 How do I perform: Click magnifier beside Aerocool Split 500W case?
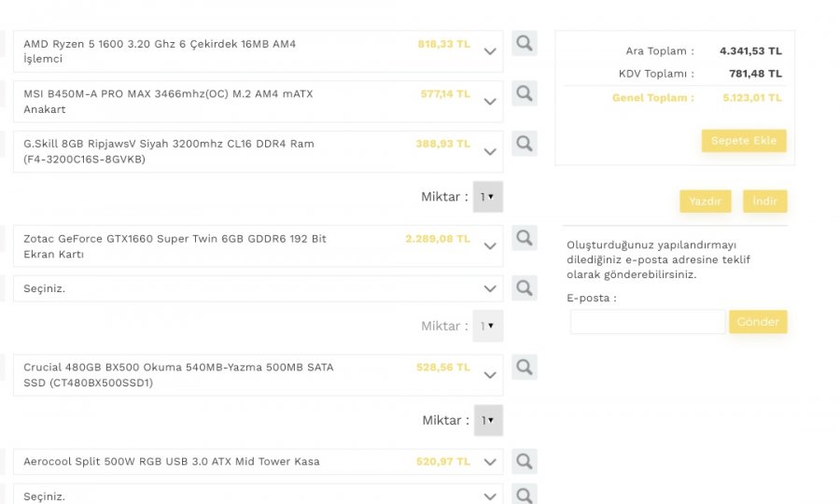click(525, 461)
